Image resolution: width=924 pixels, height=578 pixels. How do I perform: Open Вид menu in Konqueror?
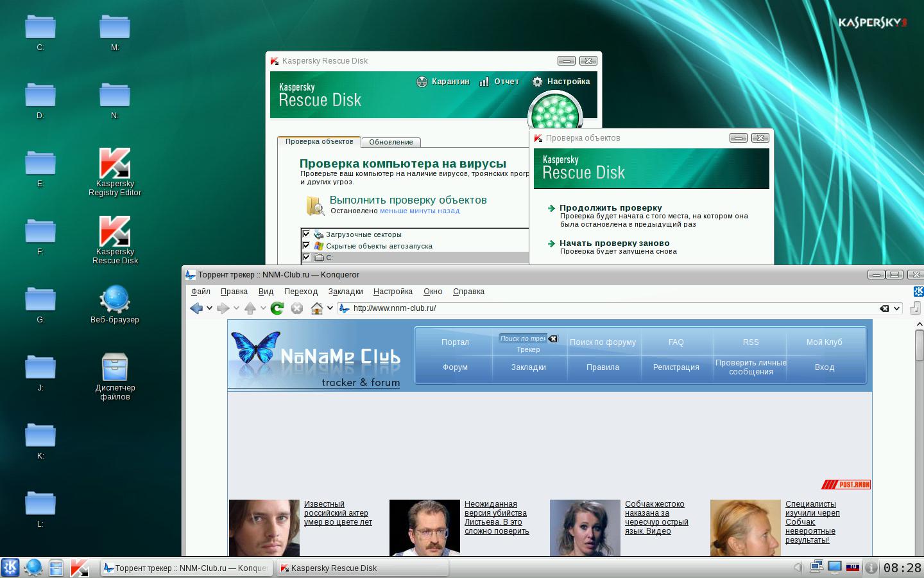pyautogui.click(x=266, y=292)
